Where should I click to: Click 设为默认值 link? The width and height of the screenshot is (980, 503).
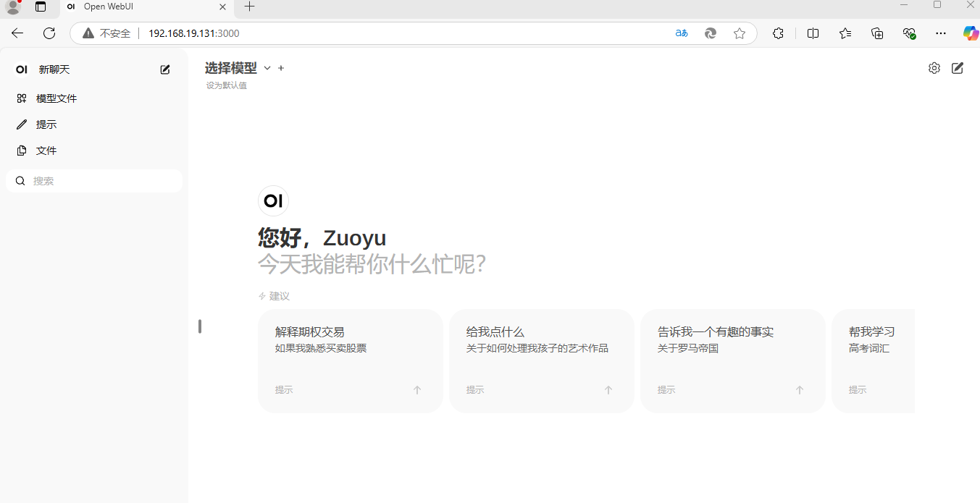(227, 85)
